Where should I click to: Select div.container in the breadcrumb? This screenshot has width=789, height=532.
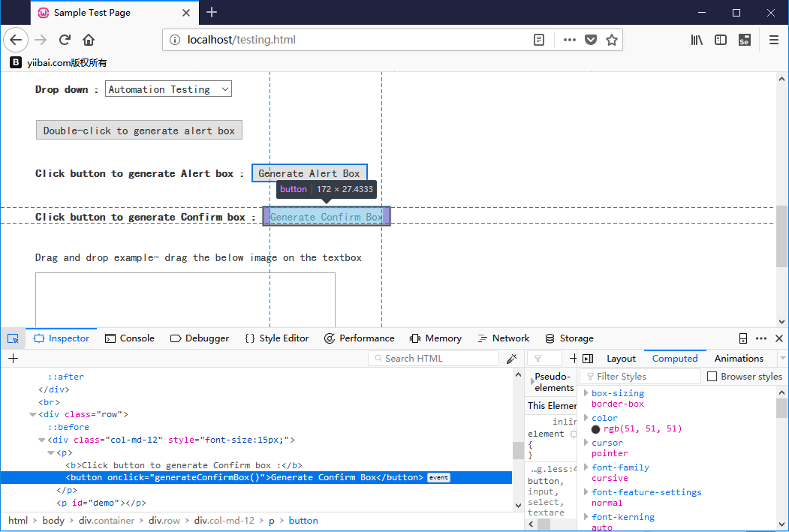[107, 521]
